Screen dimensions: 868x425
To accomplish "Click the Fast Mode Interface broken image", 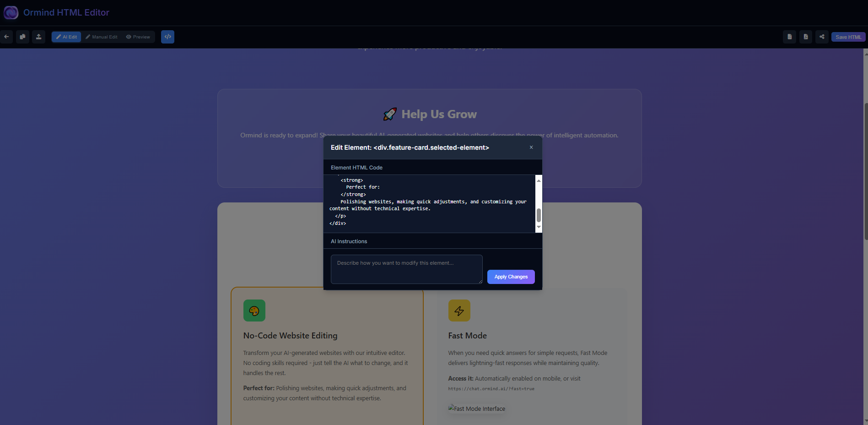I will coord(477,409).
